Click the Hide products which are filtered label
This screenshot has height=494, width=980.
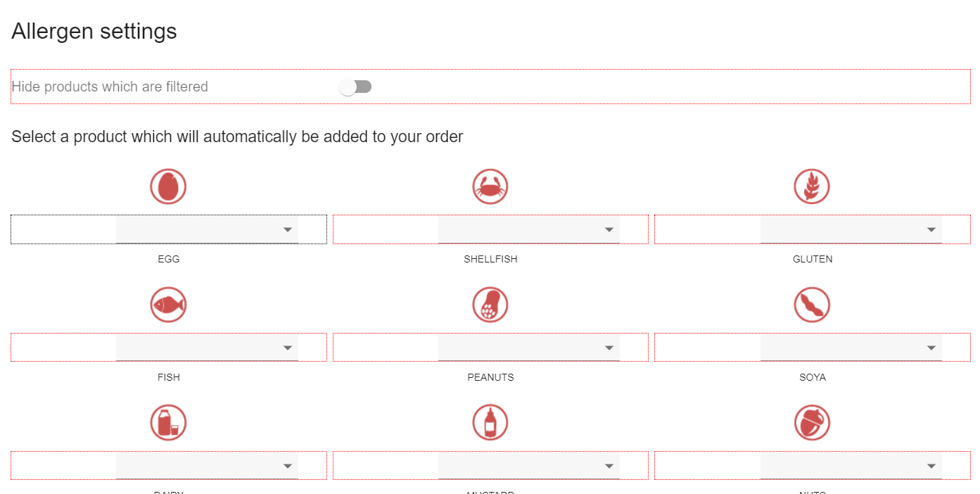pos(110,87)
